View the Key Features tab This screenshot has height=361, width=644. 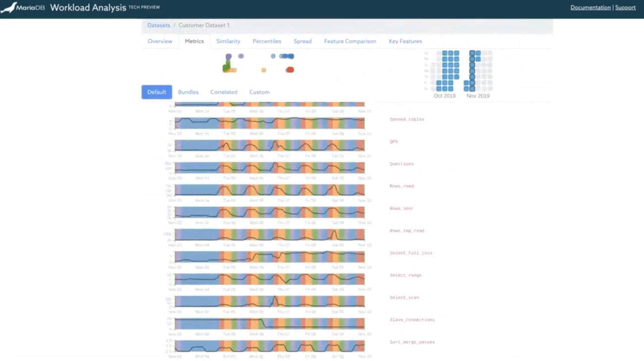(x=405, y=41)
